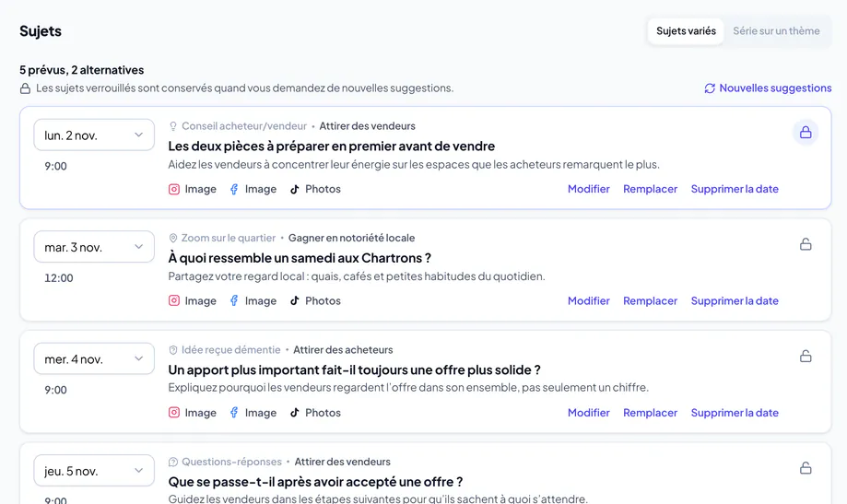Click the 'Gagner en notoriété locale' goal label
847x504 pixels.
tap(352, 239)
